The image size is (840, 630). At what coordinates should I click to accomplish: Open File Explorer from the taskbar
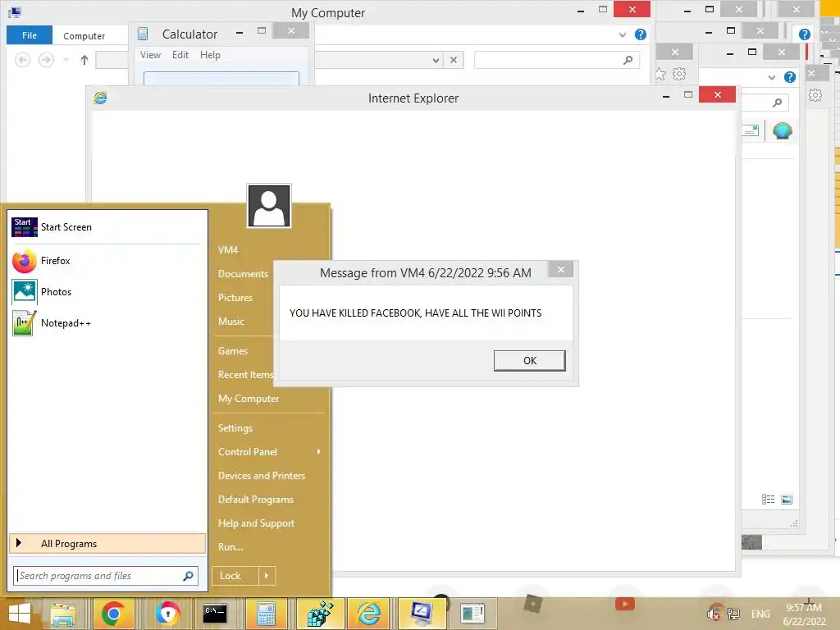point(63,614)
